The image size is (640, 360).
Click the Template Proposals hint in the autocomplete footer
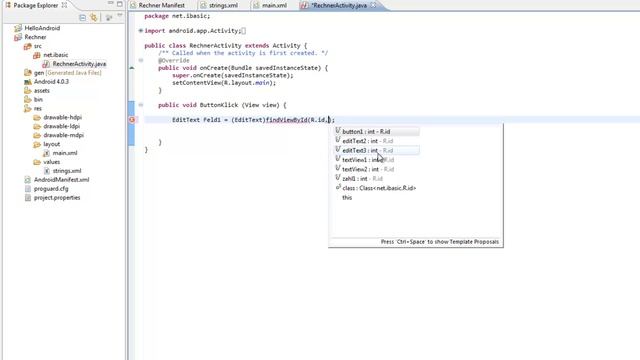[x=440, y=242]
